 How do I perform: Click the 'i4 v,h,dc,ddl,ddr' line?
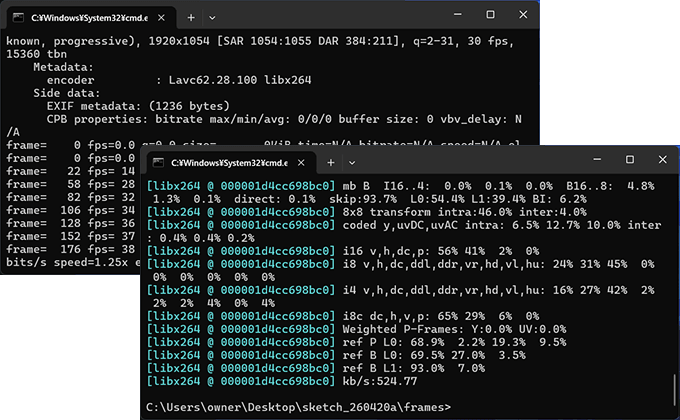coord(400,290)
